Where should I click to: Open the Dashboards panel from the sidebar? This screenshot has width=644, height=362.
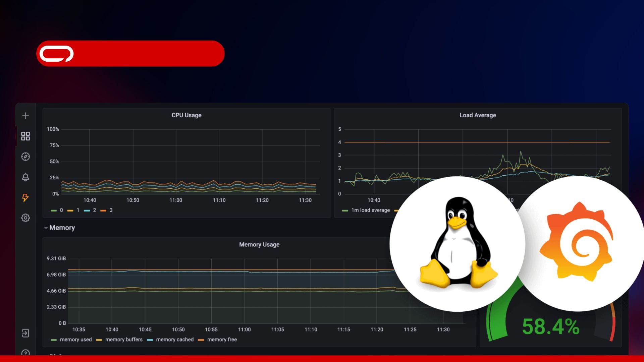tap(25, 136)
